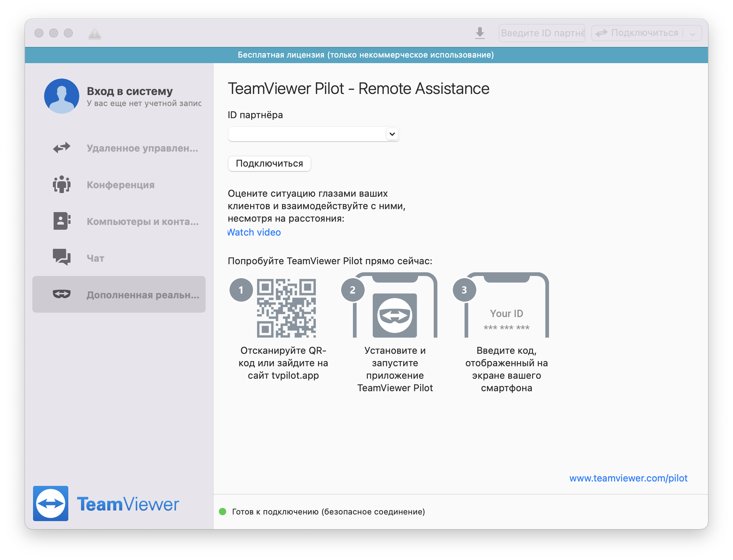Click the Дополненная реальность headset icon
This screenshot has height=560, width=733.
coord(62,294)
